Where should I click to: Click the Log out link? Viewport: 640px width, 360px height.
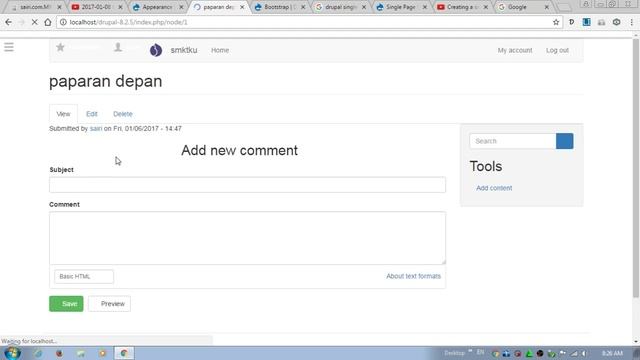coord(557,50)
